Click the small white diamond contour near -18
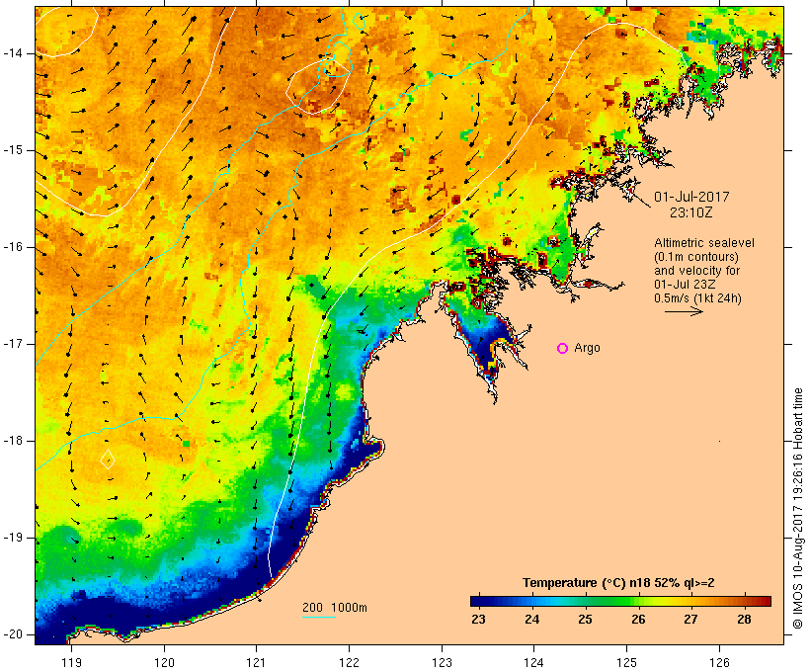Image resolution: width=810 pixels, height=672 pixels. pyautogui.click(x=108, y=459)
